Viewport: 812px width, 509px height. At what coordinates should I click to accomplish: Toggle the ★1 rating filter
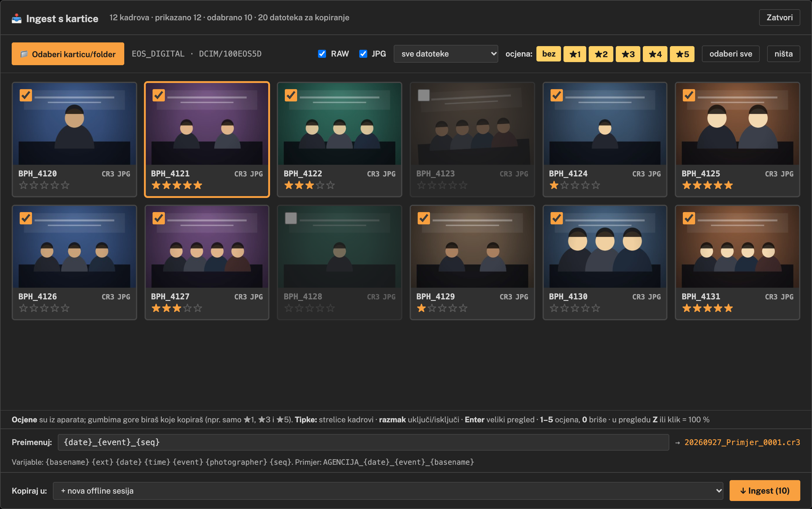pos(575,54)
